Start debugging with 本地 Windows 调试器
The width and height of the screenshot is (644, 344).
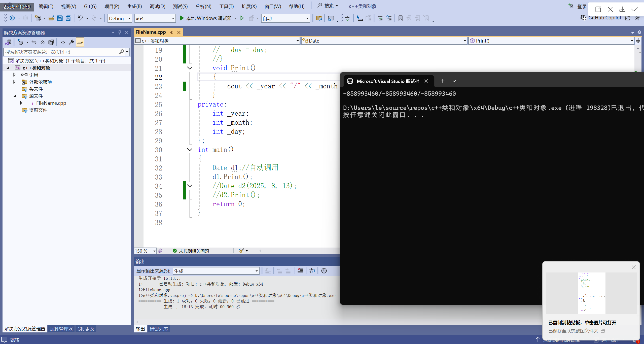click(x=206, y=18)
